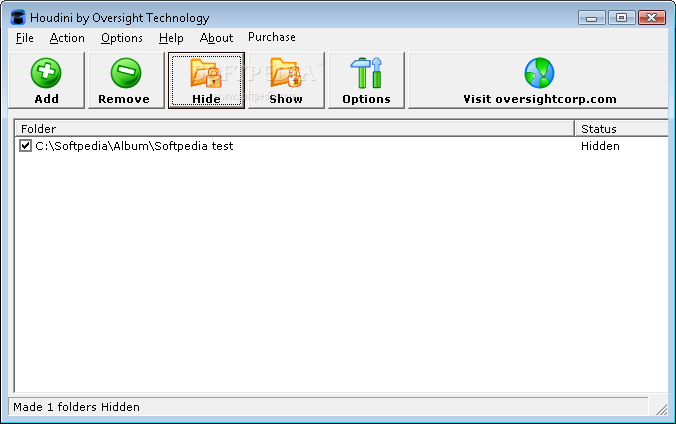Open the File menu
This screenshot has height=424, width=676.
coord(25,38)
